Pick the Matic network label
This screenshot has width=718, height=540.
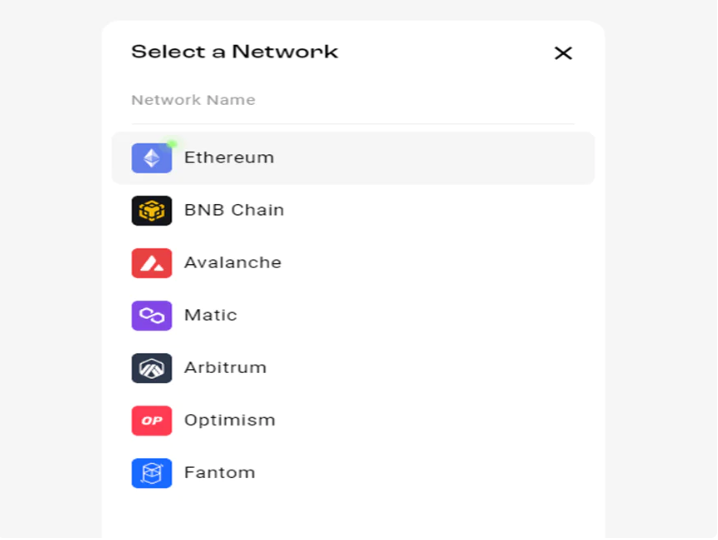point(211,315)
